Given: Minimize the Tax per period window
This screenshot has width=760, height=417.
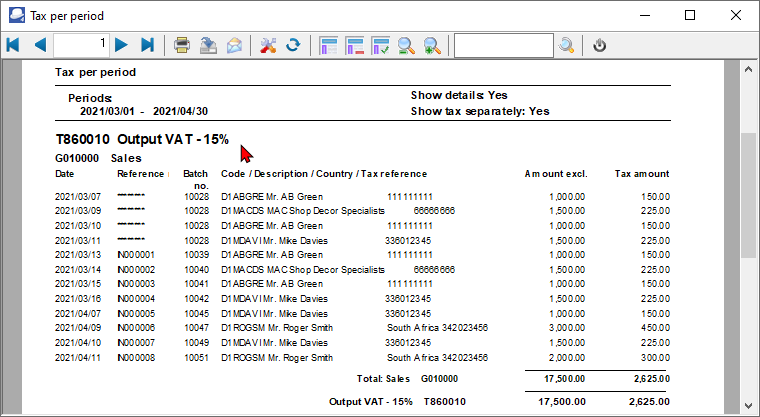Looking at the screenshot, I should pyautogui.click(x=645, y=16).
